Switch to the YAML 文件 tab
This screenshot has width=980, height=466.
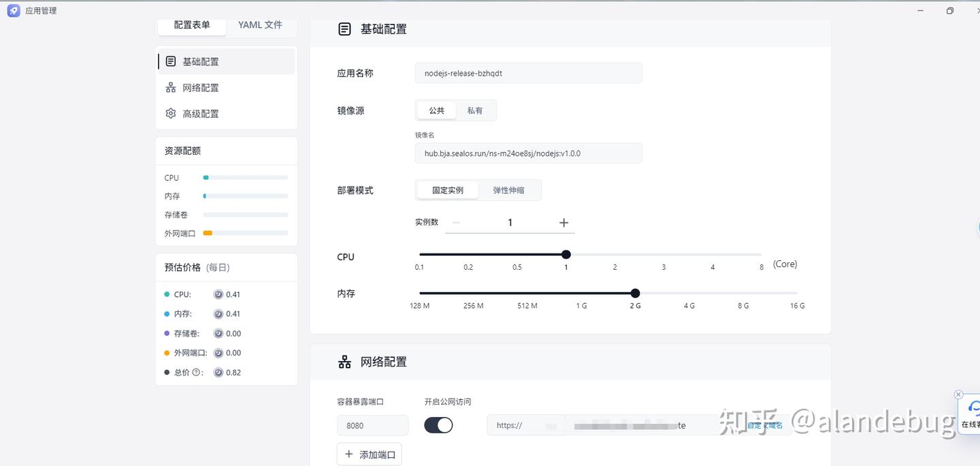pyautogui.click(x=259, y=25)
